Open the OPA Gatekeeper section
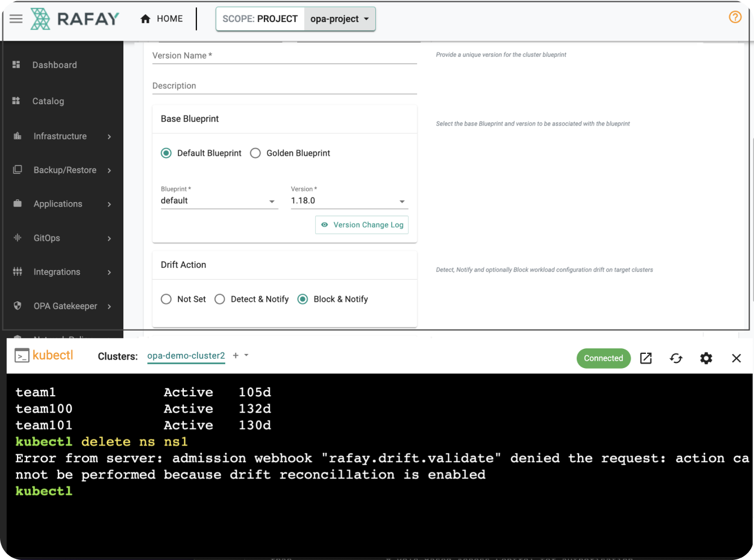 click(65, 306)
